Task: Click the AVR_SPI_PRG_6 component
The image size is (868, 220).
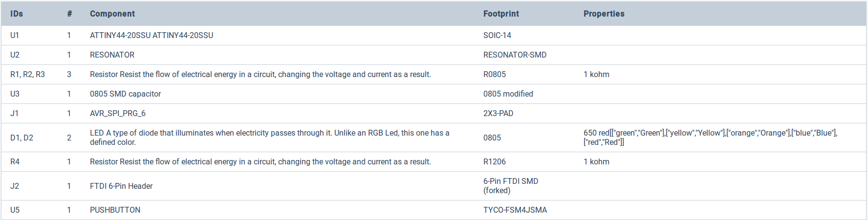Action: 118,113
